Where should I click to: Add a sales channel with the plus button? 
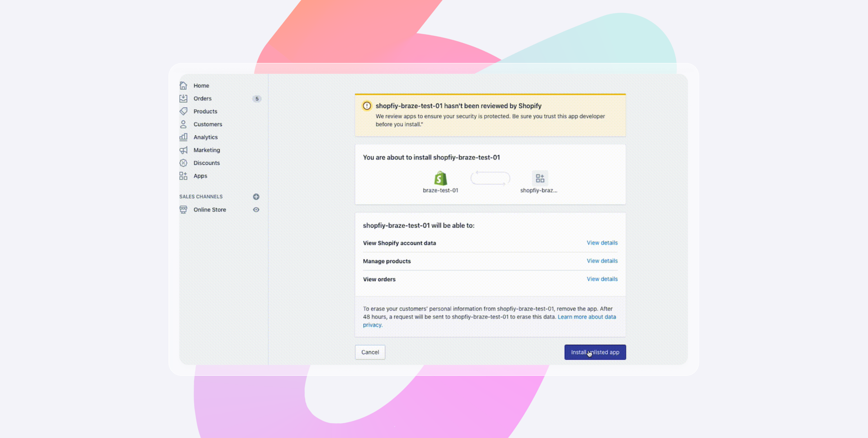(256, 196)
